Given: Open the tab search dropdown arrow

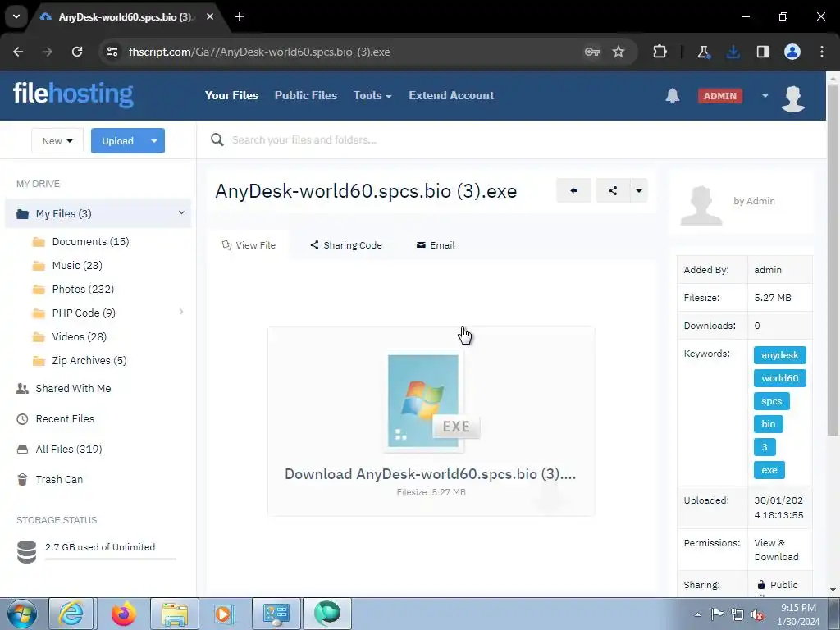Looking at the screenshot, I should pos(16,16).
